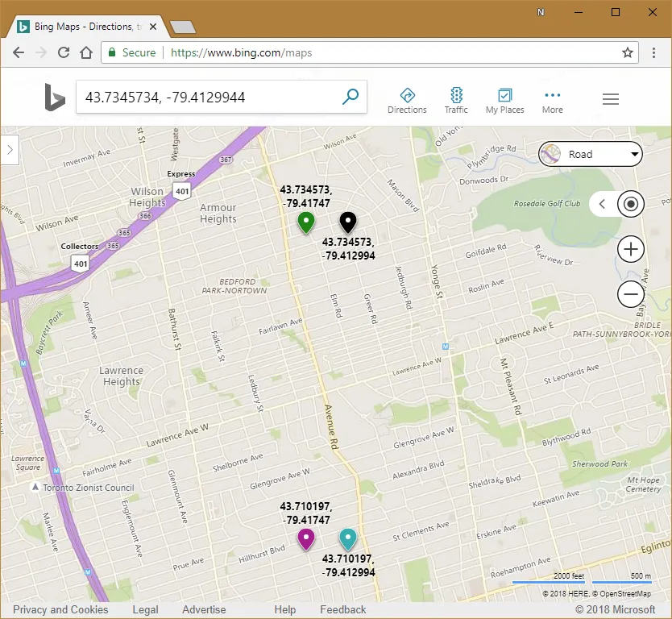Click the teal pin at 43.710197, -79.412994
Viewport: 672px width, 619px height.
[348, 539]
